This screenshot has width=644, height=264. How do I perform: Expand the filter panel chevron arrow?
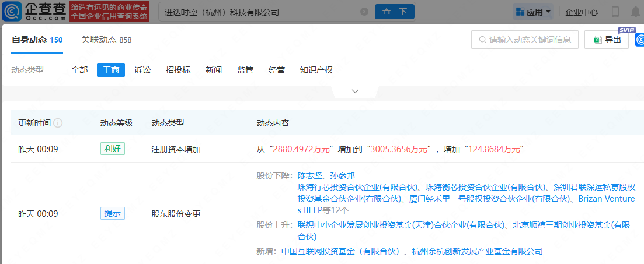pyautogui.click(x=355, y=91)
